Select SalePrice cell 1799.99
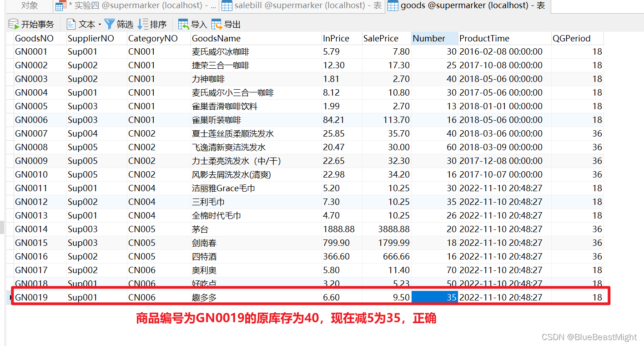Screen dimensions: 644x346 pos(387,243)
